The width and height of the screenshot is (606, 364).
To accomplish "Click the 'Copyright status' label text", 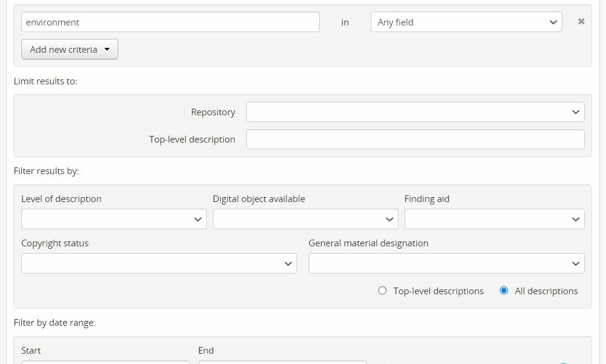I will click(x=55, y=243).
